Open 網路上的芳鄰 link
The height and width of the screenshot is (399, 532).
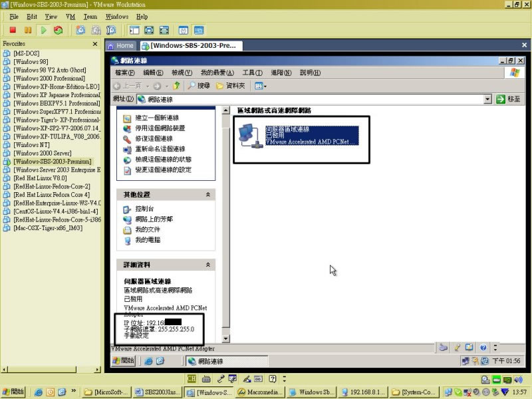pos(154,219)
